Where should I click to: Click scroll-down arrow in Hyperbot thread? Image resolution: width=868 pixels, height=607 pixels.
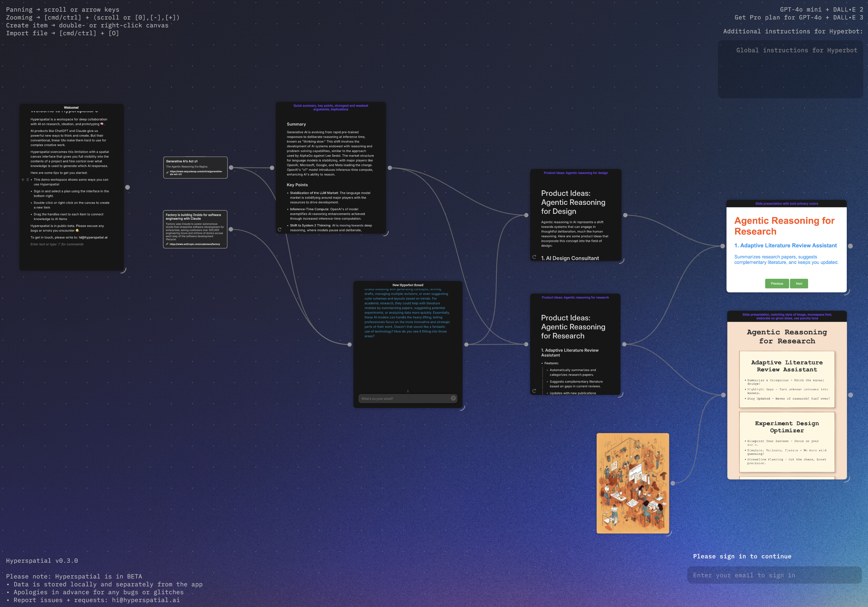tap(408, 391)
